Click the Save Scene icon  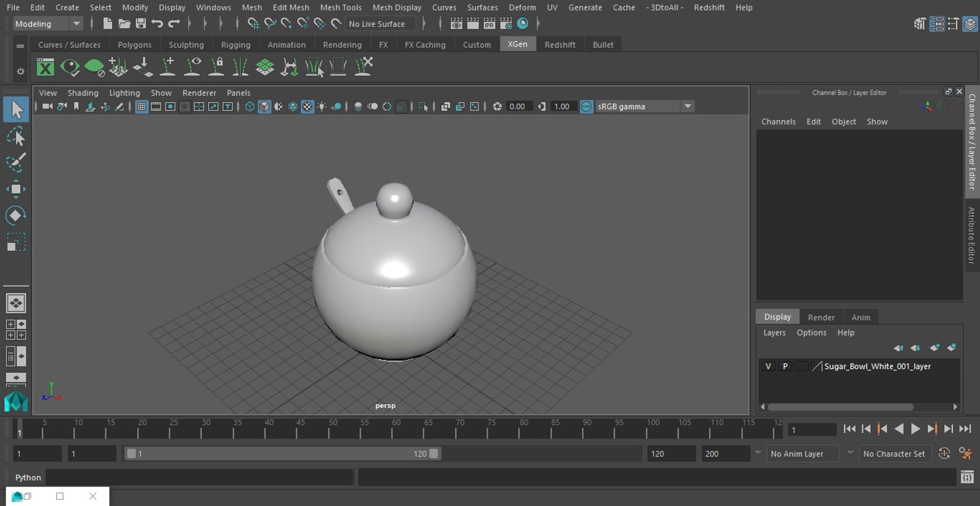click(141, 23)
